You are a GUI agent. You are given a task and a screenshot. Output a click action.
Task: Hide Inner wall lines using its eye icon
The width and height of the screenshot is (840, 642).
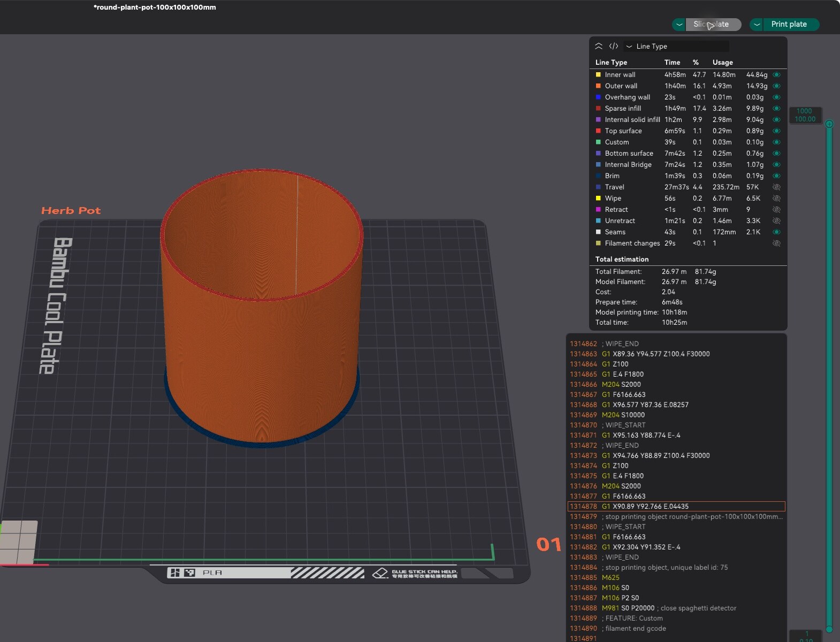click(776, 75)
